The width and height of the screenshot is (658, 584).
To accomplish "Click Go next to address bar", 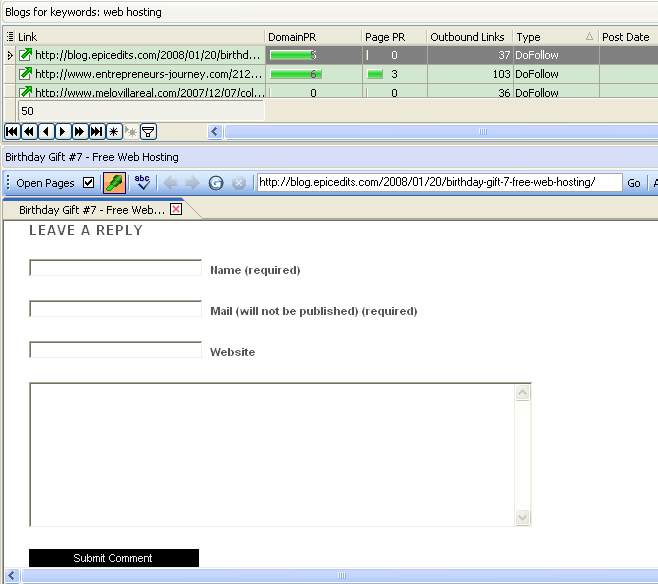I will 634,183.
